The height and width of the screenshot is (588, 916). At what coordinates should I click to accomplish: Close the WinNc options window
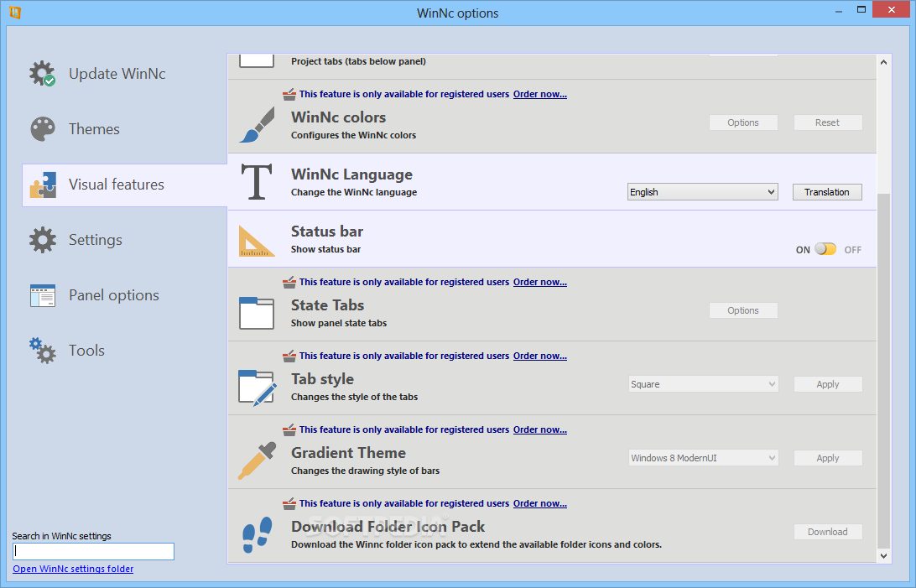[x=892, y=9]
